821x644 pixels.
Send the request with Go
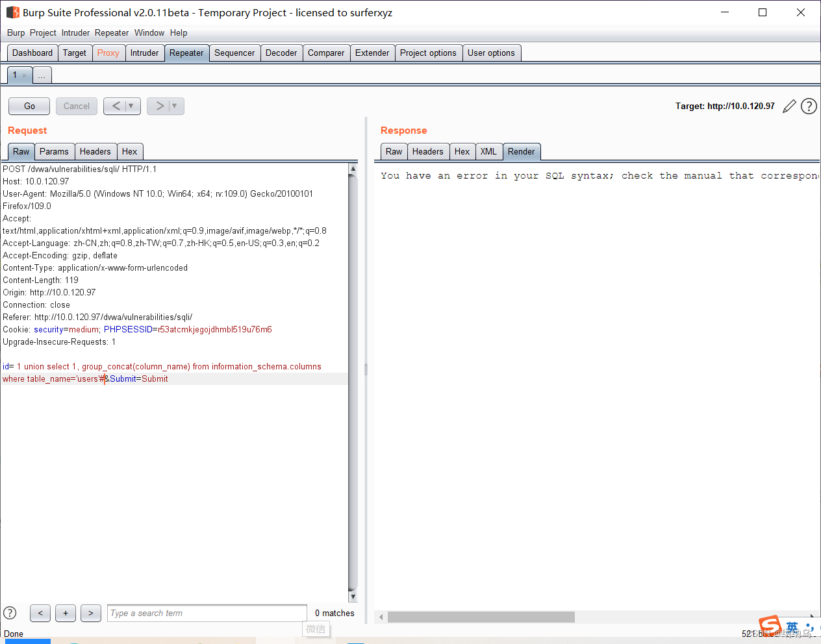click(29, 106)
